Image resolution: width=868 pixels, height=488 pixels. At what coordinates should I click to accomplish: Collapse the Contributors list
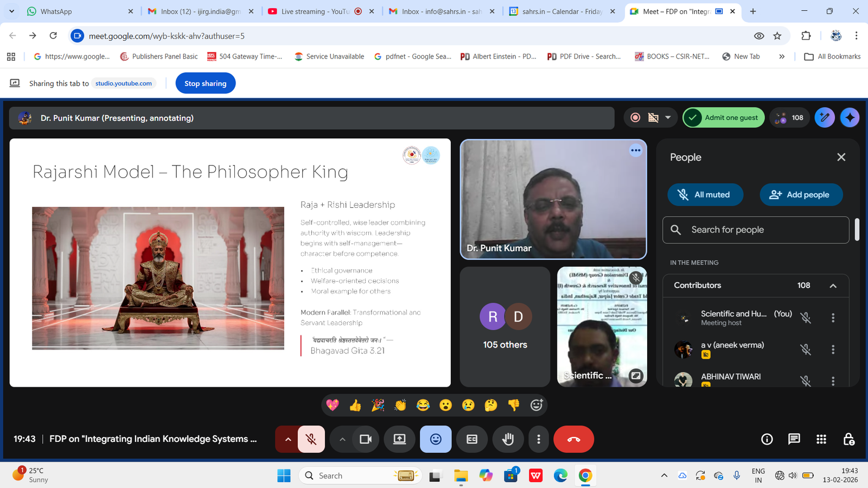coord(833,286)
